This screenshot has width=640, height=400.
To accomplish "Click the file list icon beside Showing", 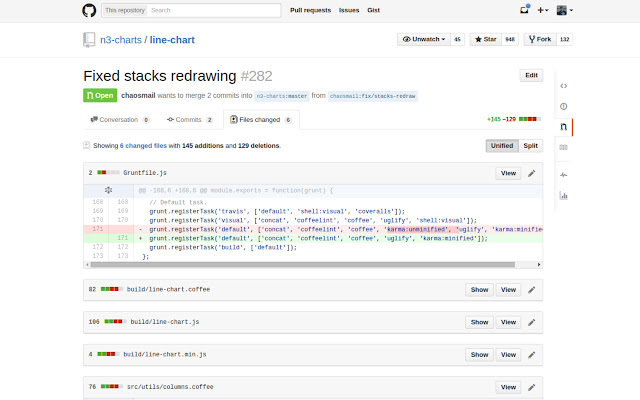I will click(x=87, y=145).
